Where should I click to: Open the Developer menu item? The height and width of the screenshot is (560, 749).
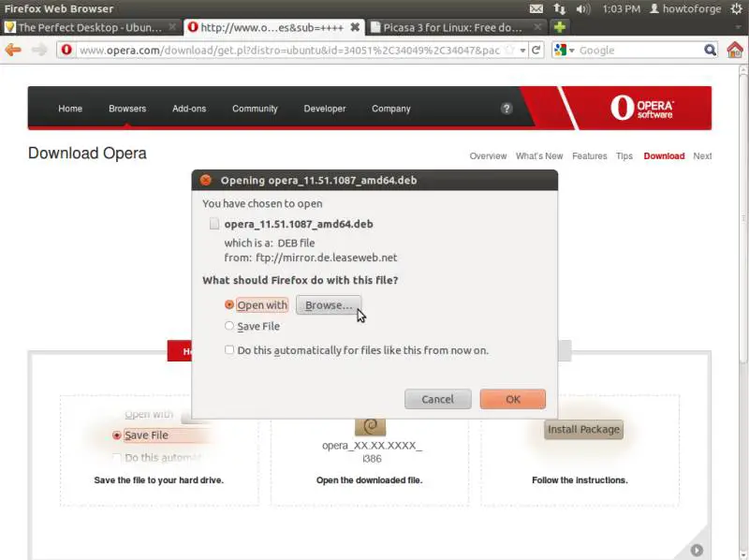coord(325,109)
